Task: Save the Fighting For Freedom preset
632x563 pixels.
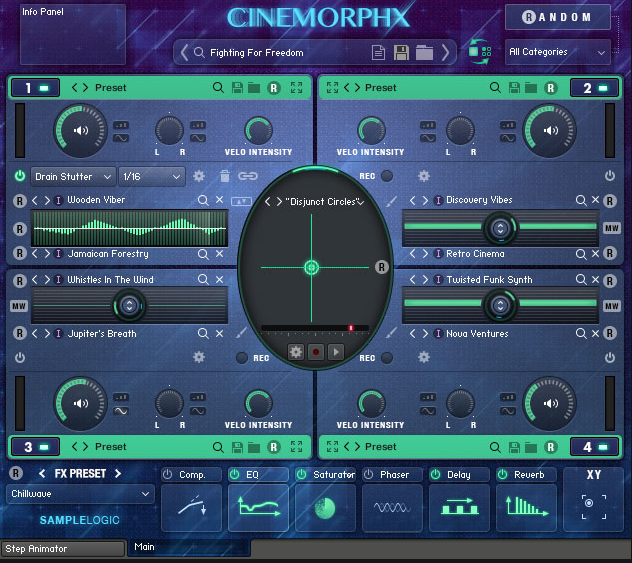Action: (401, 53)
